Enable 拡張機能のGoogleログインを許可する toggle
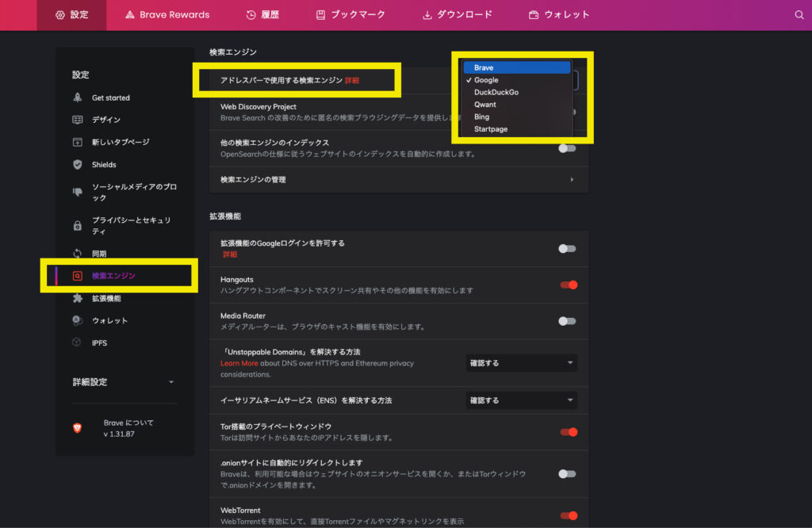Image resolution: width=812 pixels, height=528 pixels. pyautogui.click(x=567, y=248)
